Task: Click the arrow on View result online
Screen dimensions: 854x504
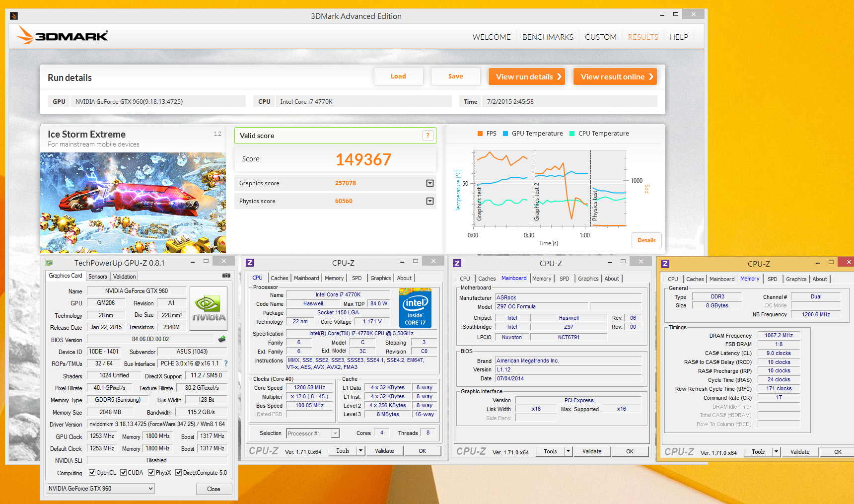Action: (x=651, y=76)
